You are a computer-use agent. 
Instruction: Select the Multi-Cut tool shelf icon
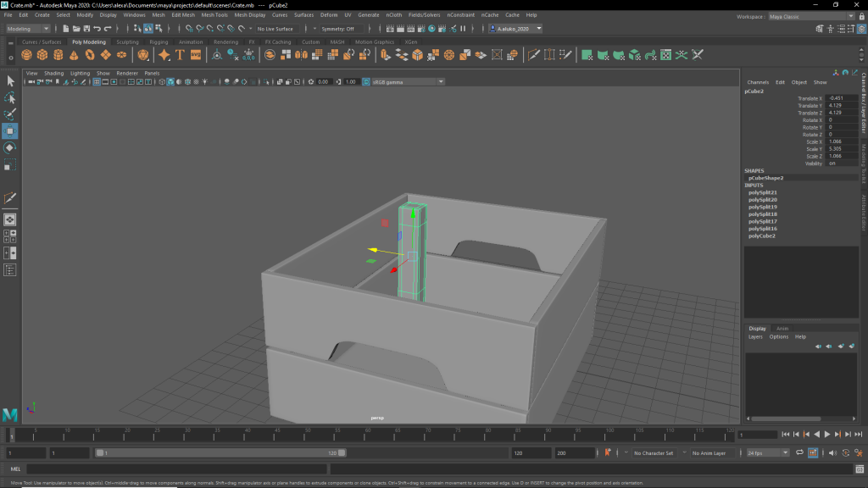(534, 55)
